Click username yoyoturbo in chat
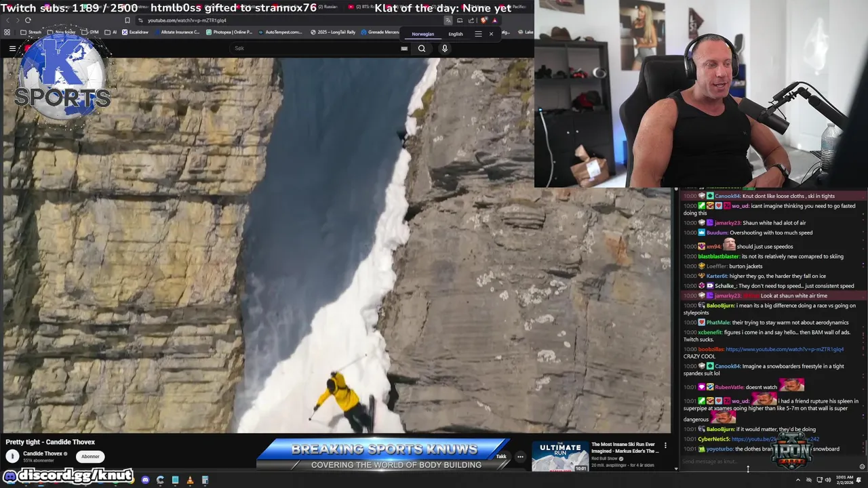This screenshot has width=868, height=488. [x=719, y=449]
